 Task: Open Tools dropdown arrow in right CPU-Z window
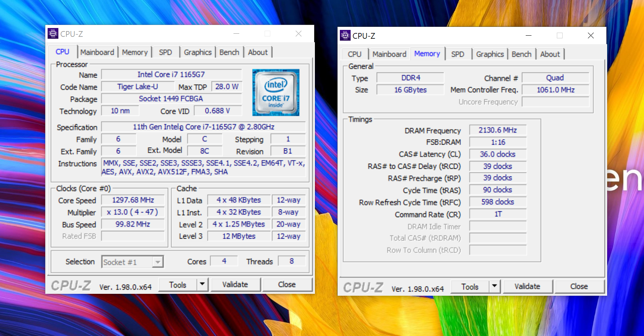pos(495,287)
